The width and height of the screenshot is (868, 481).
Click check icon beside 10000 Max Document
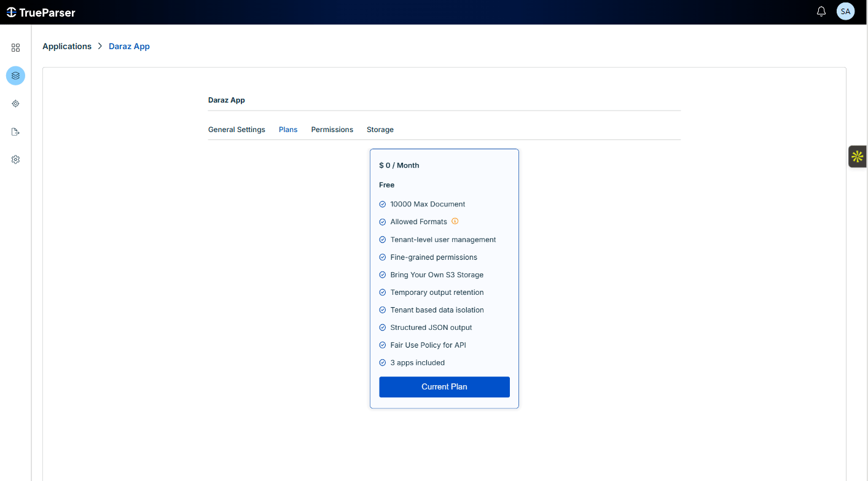click(383, 205)
